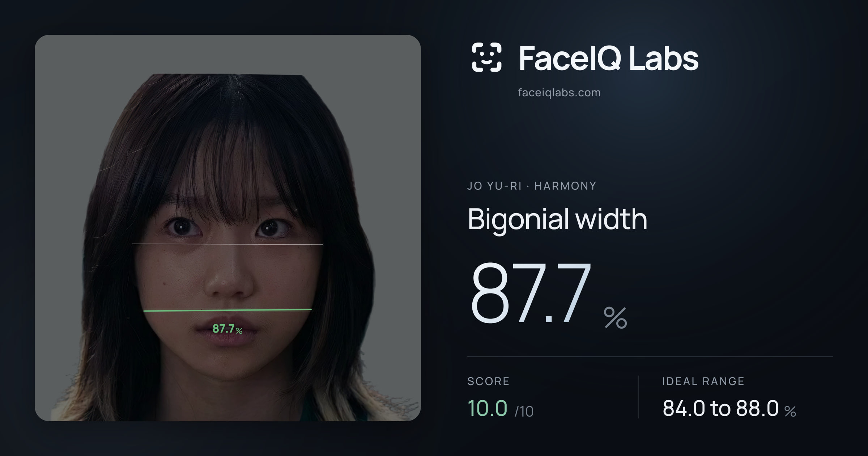Click the face analysis photo thumbnail
The width and height of the screenshot is (868, 456).
228,228
